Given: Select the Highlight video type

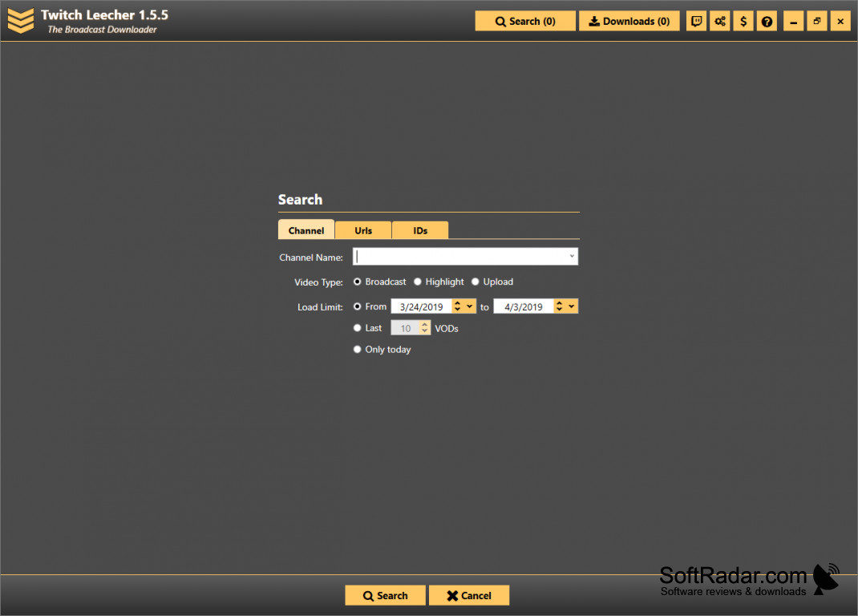Looking at the screenshot, I should click(439, 282).
